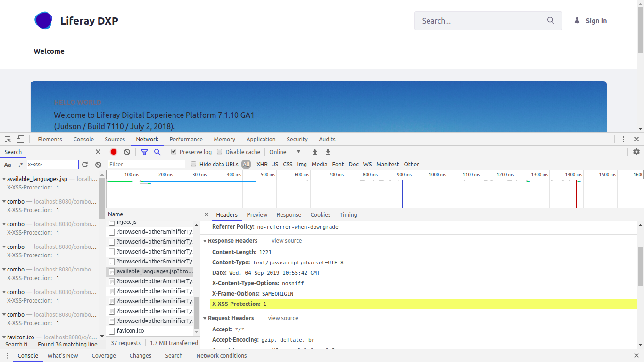The image size is (644, 362).
Task: Clear the network log with the clear icon
Action: point(127,152)
